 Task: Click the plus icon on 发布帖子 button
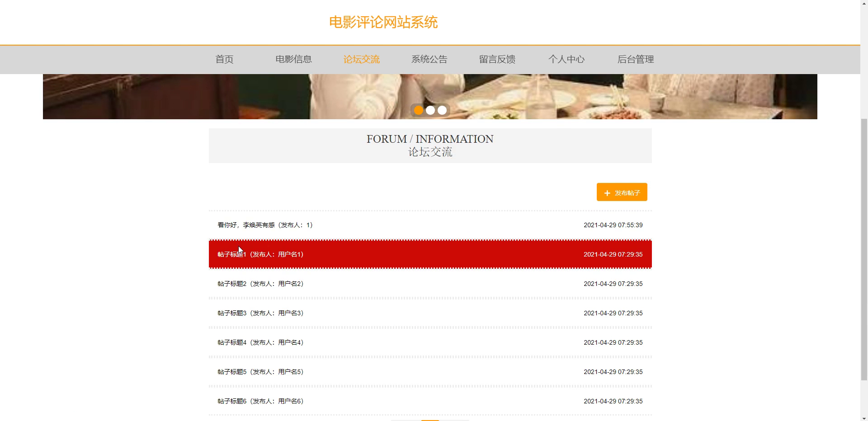[x=607, y=193]
